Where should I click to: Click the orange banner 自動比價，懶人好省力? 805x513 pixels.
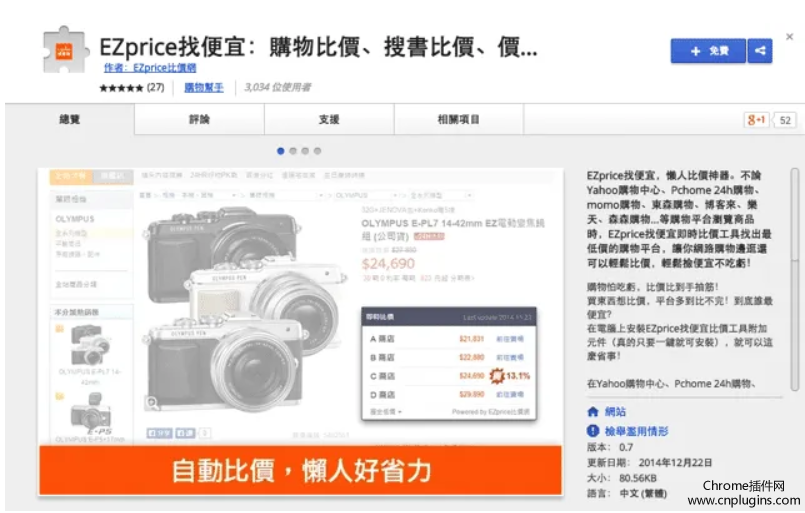(x=301, y=470)
